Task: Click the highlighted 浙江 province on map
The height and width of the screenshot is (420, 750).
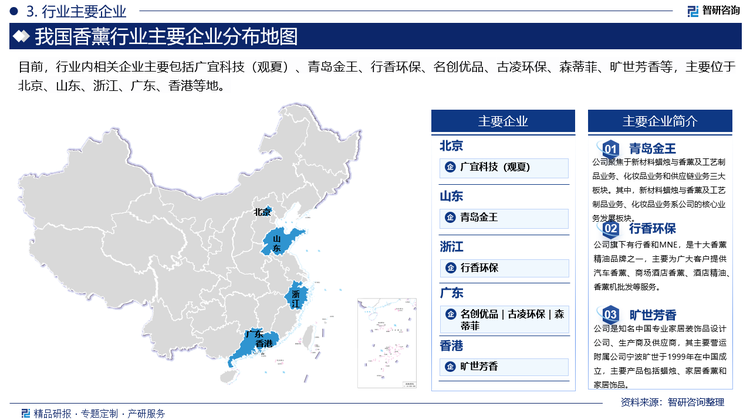Action: pos(297,297)
